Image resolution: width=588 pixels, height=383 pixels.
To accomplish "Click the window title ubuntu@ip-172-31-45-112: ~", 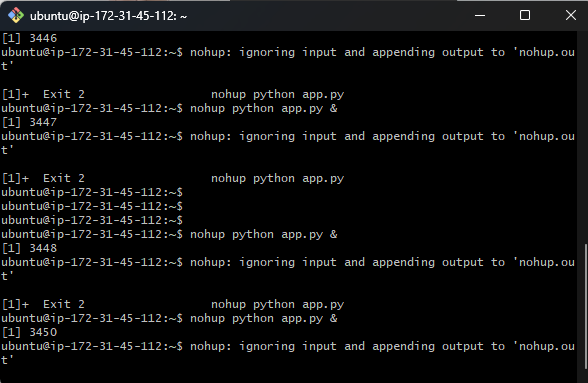I will click(x=108, y=16).
